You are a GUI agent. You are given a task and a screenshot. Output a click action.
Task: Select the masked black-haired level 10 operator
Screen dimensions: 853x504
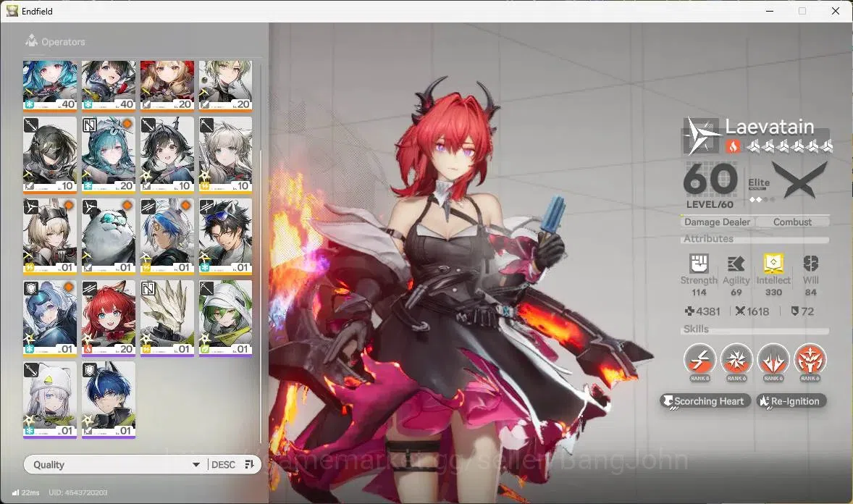pos(50,155)
